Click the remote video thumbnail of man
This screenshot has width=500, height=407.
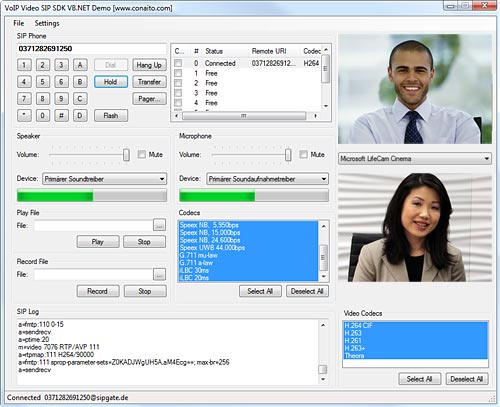(x=415, y=89)
